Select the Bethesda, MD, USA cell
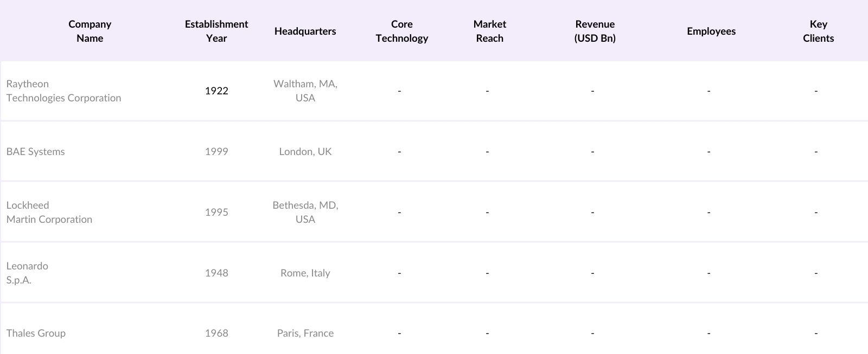 305,213
